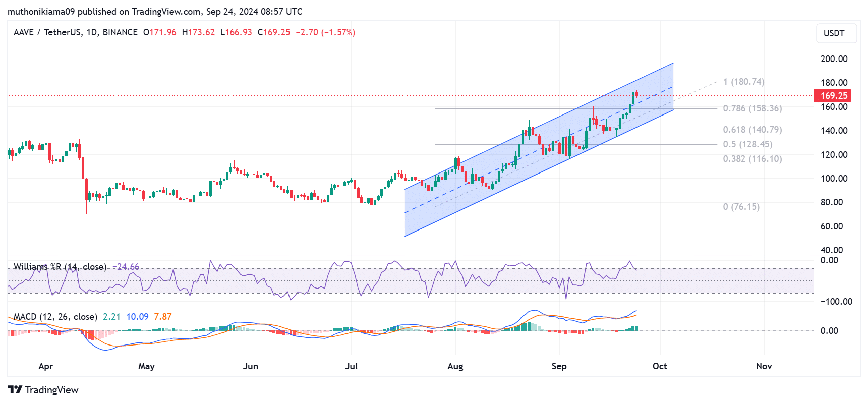Click the 200.00 price axis label
The image size is (868, 403).
pos(834,59)
